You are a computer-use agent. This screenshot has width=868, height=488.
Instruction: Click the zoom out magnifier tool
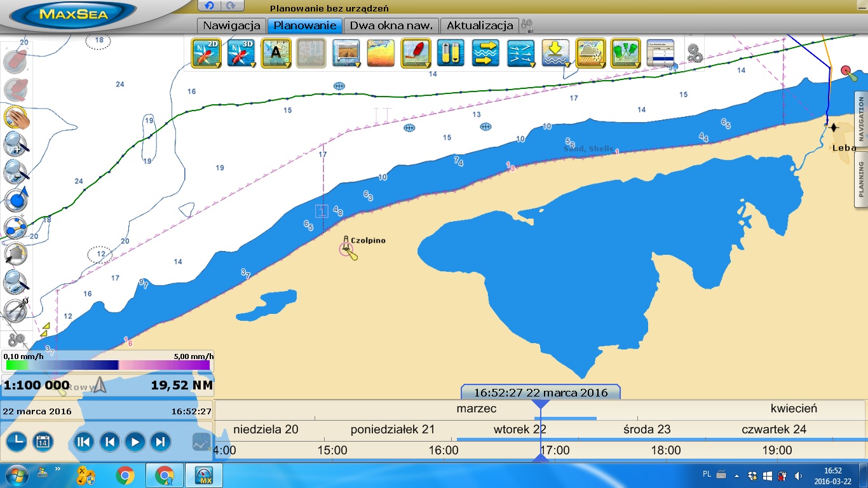(15, 172)
